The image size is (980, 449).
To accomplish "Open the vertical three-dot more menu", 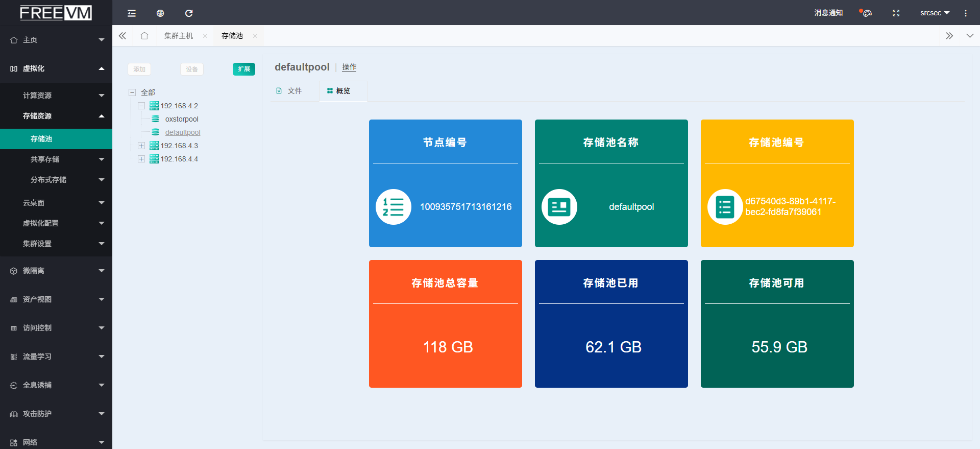I will tap(965, 13).
